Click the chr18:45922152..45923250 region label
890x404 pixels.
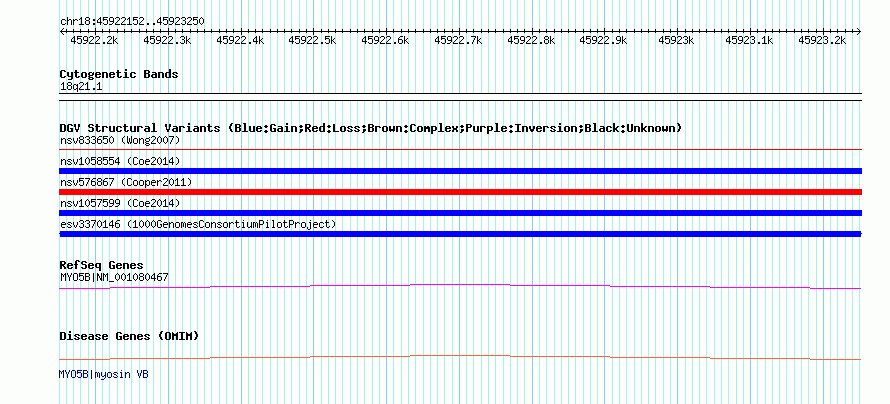point(132,21)
